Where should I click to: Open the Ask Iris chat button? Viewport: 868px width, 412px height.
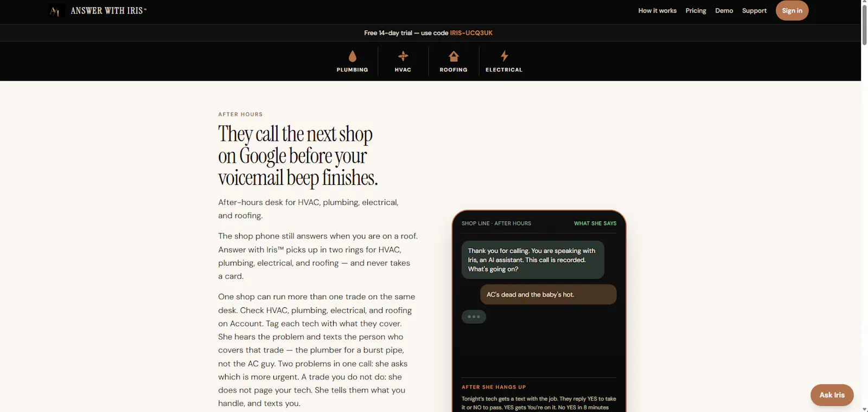click(832, 395)
